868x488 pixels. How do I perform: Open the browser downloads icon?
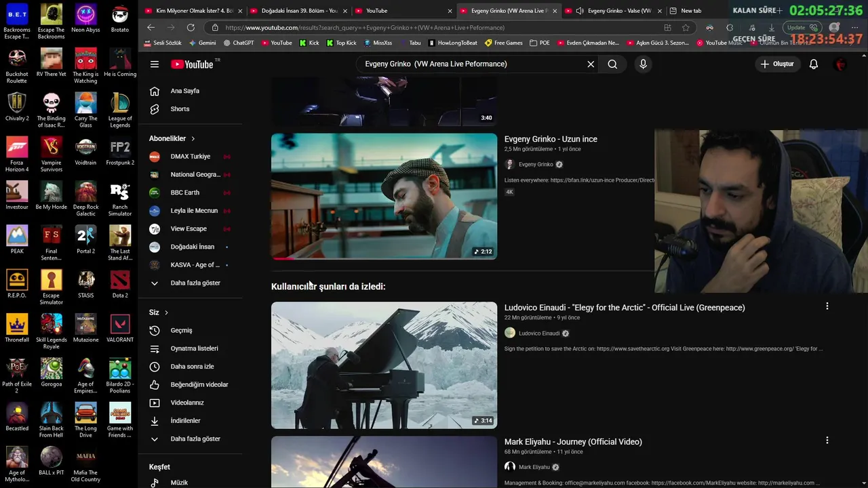[771, 28]
